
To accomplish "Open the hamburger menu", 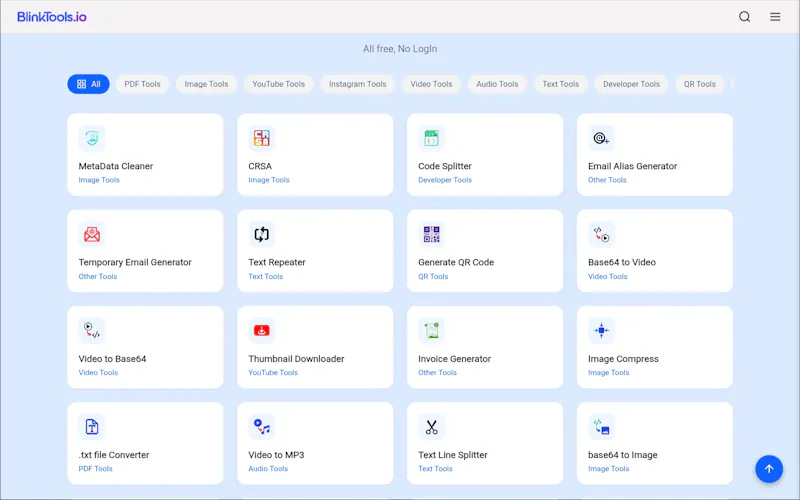I will [775, 17].
